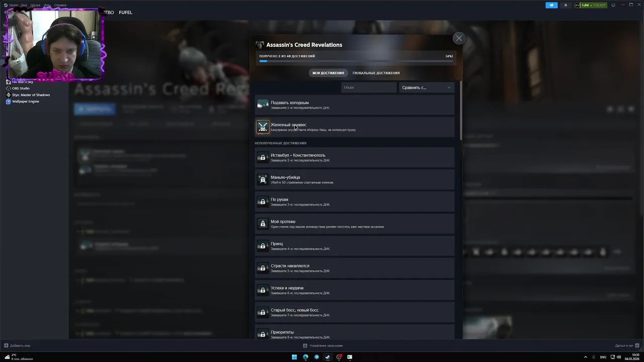Open the Справка menu
Viewport: 644px width, 362px height.
(x=60, y=5)
